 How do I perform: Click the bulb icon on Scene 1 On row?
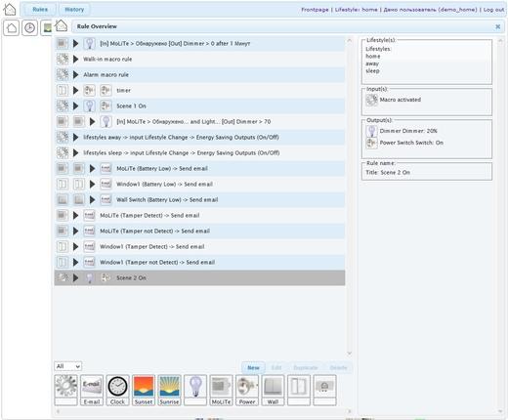point(89,105)
